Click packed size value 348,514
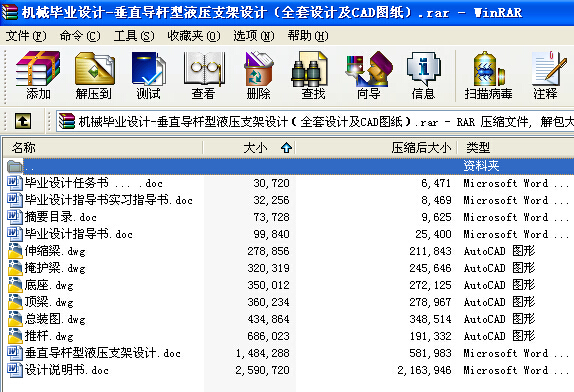 [430, 319]
